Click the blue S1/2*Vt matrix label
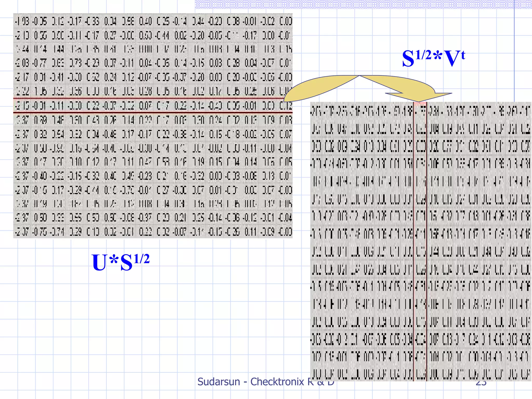The height and width of the screenshot is (399, 532). pyautogui.click(x=433, y=58)
